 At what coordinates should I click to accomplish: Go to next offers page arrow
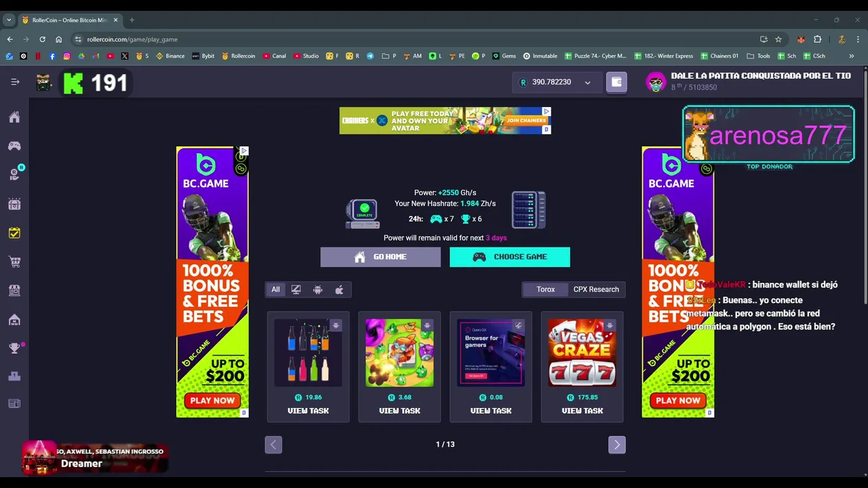[617, 445]
